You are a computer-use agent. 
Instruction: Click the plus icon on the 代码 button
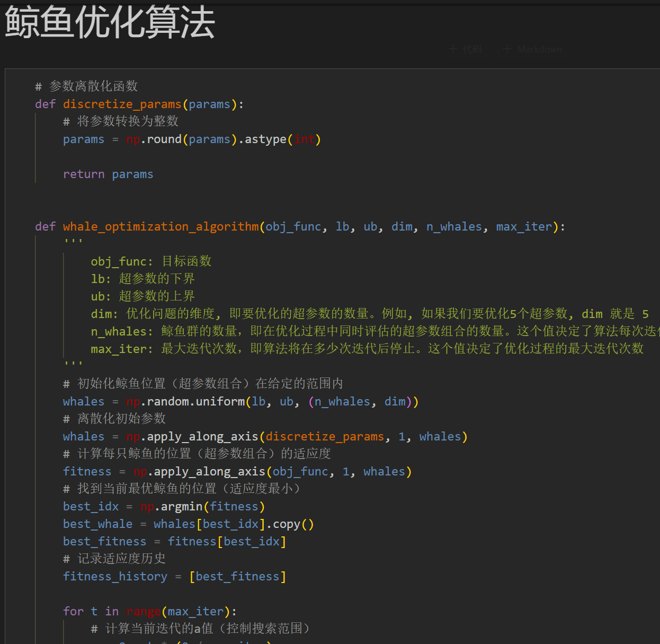[x=453, y=49]
